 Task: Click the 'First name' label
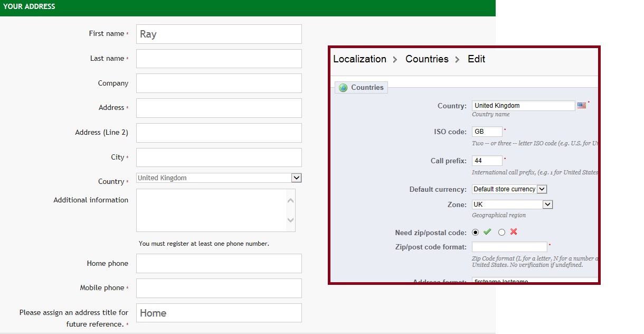coord(107,33)
